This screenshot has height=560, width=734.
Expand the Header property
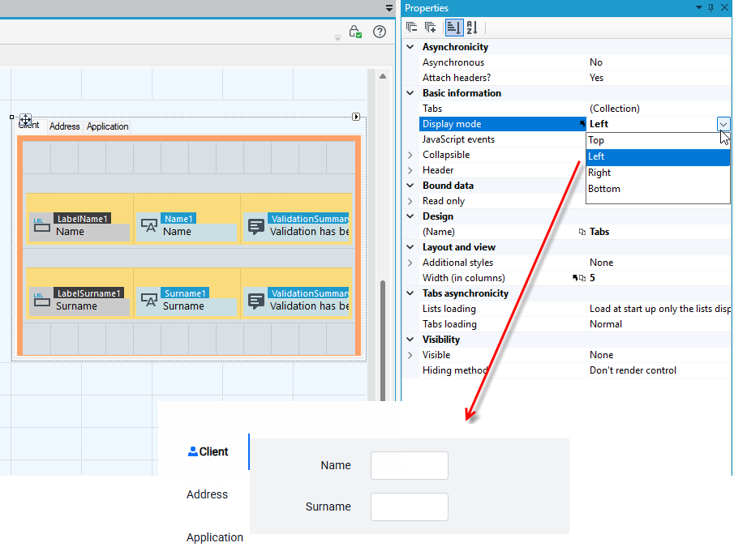410,170
